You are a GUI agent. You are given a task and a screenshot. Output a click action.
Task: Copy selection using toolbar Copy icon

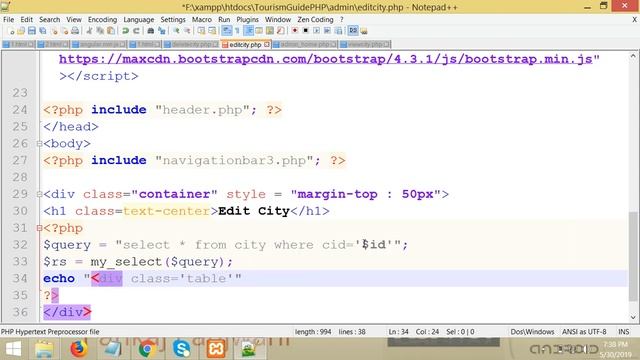(100, 31)
